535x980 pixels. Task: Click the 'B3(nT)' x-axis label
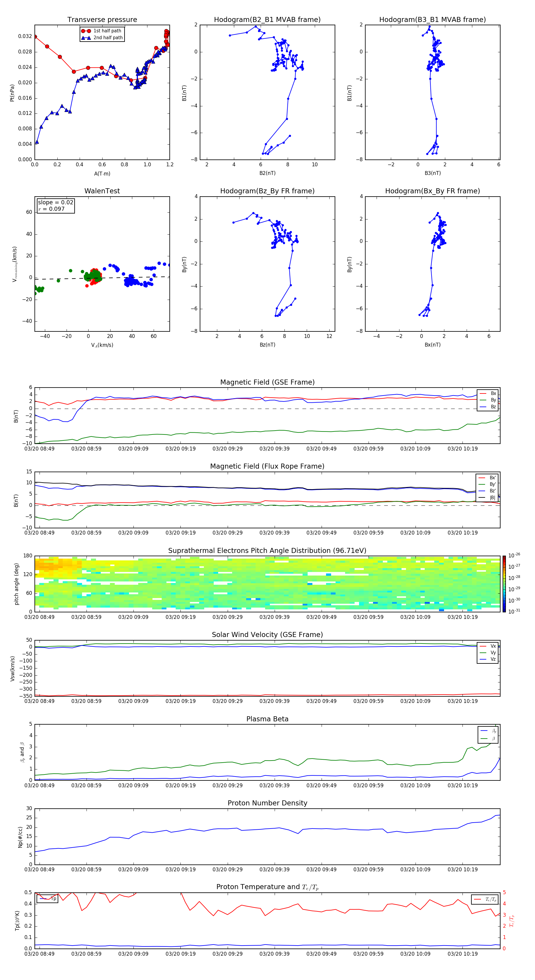432,173
